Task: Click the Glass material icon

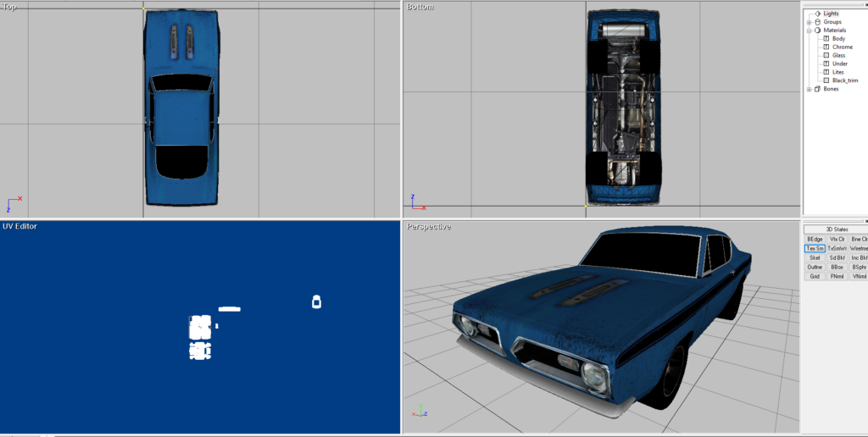Action: (x=826, y=56)
